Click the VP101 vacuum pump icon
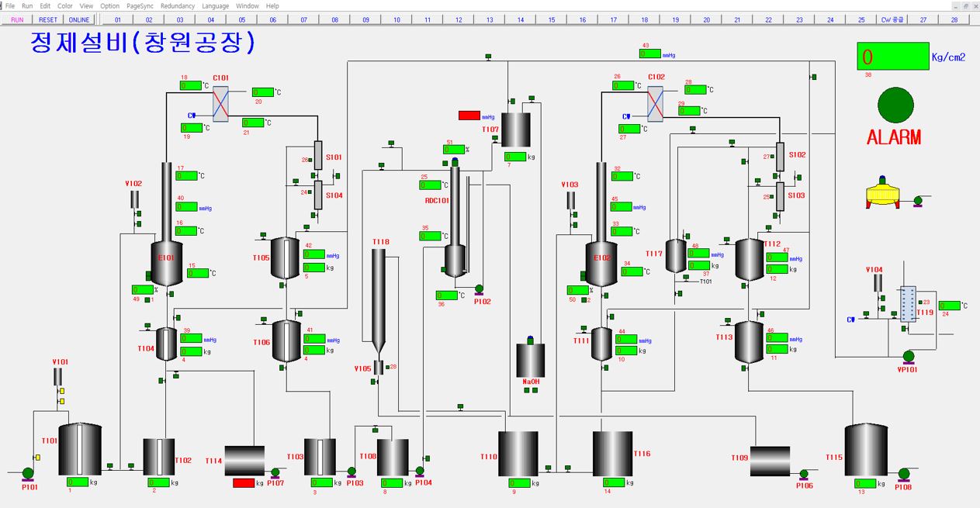This screenshot has height=508, width=980. [x=907, y=356]
